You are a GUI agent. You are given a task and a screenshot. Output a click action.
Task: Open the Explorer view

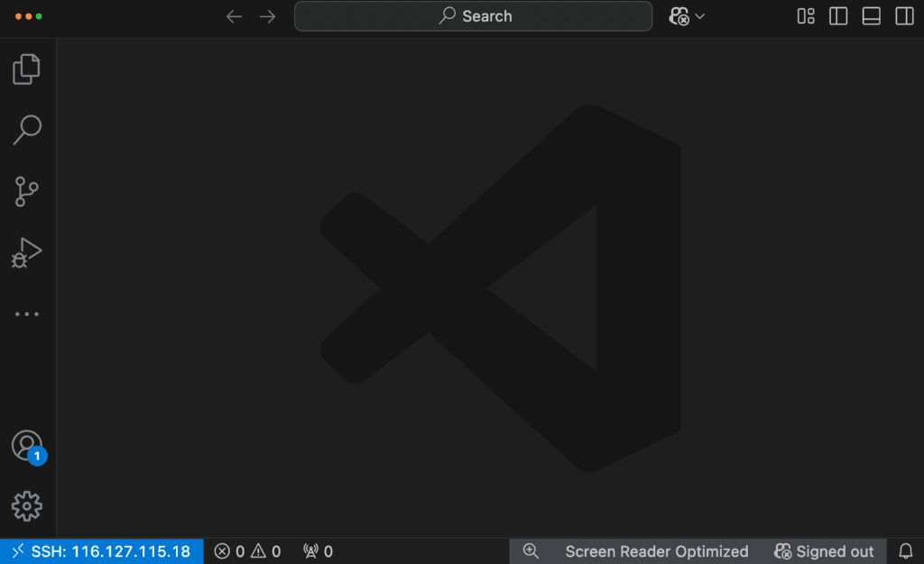(26, 69)
